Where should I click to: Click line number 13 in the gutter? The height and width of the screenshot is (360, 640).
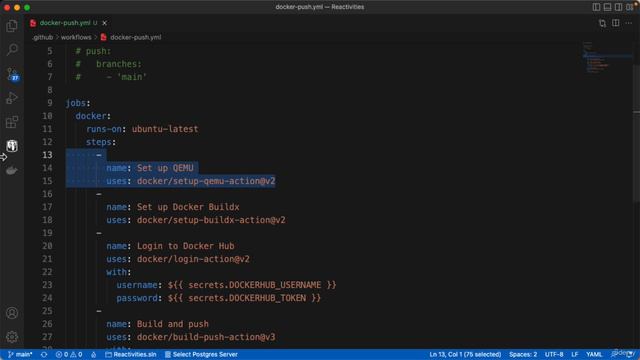click(47, 155)
